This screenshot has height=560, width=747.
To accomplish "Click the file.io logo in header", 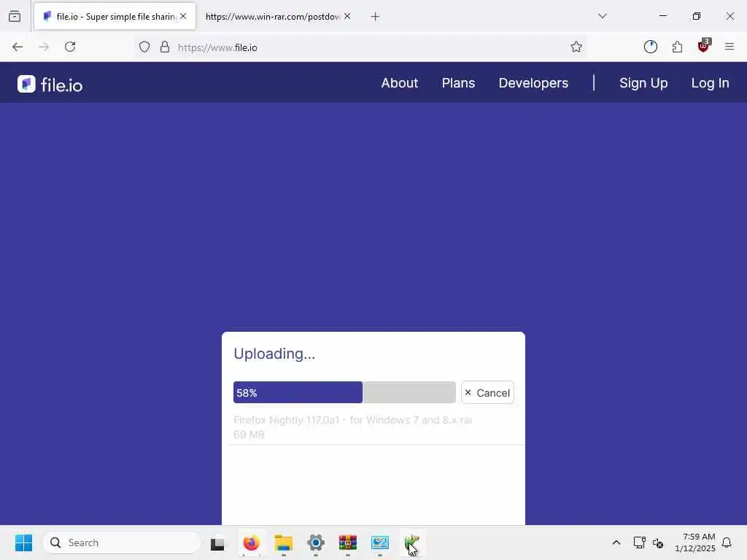I will [x=50, y=85].
